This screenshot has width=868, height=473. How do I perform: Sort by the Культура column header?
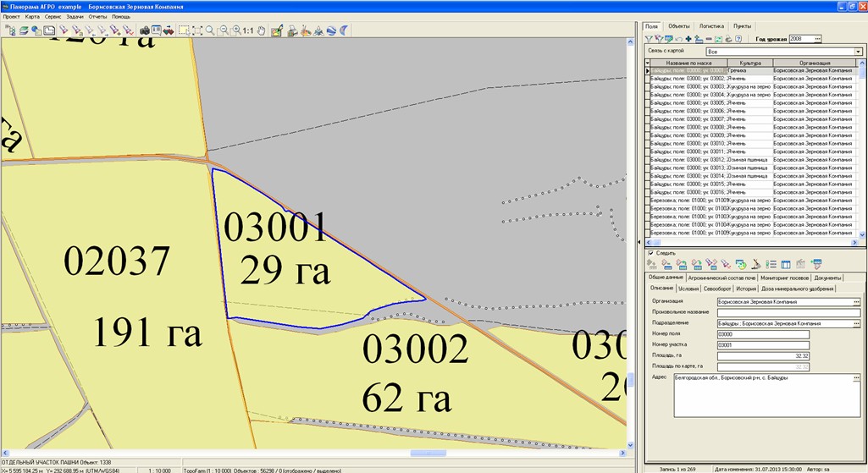pos(750,63)
